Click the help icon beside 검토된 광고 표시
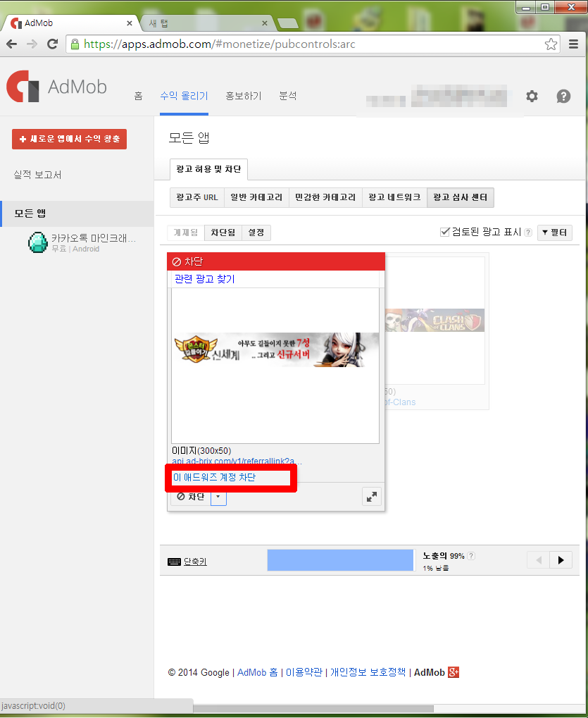Image resolution: width=588 pixels, height=718 pixels. click(x=528, y=232)
